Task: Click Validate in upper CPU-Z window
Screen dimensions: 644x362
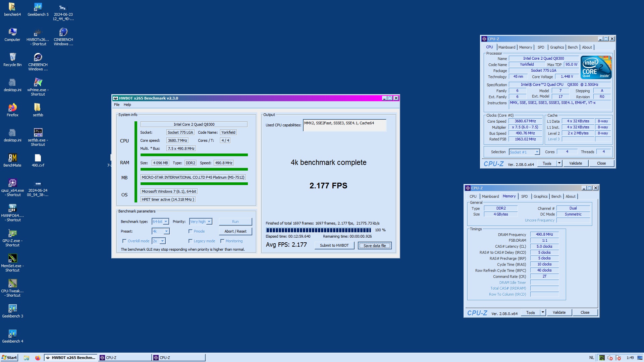Action: pyautogui.click(x=576, y=163)
